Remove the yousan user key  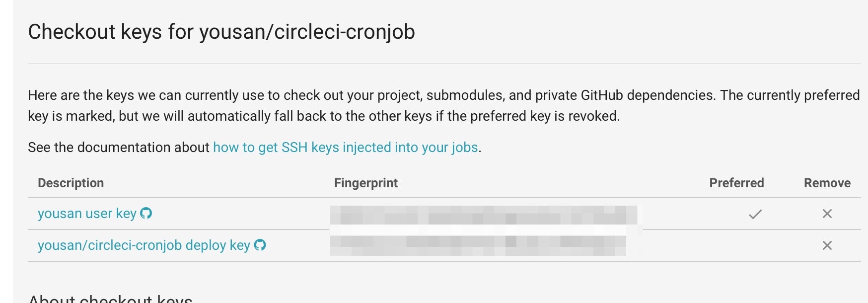pos(827,214)
